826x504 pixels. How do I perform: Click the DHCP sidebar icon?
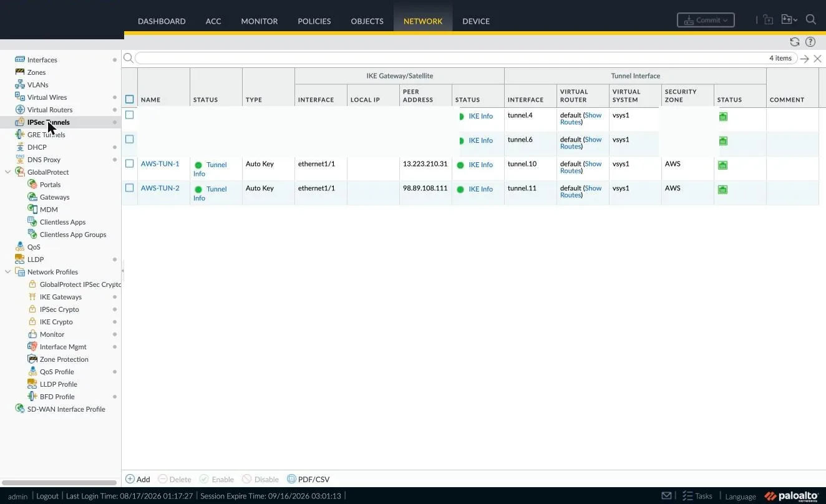[x=20, y=147]
